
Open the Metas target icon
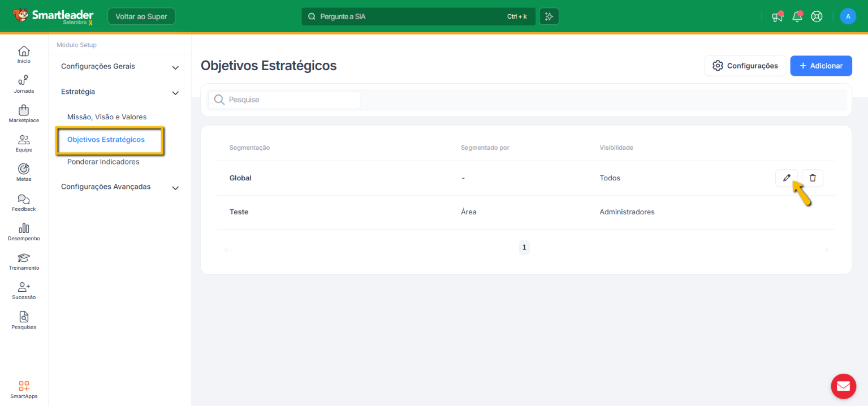(x=24, y=169)
